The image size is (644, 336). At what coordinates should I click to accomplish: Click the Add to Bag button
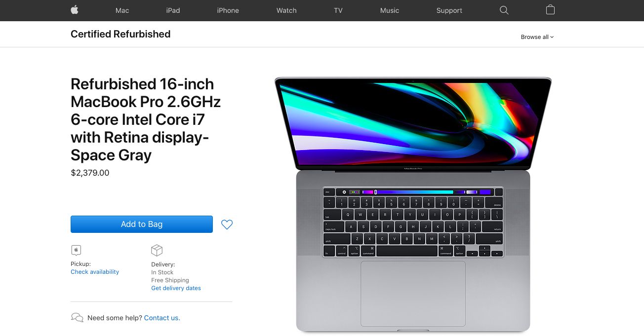coord(142,224)
